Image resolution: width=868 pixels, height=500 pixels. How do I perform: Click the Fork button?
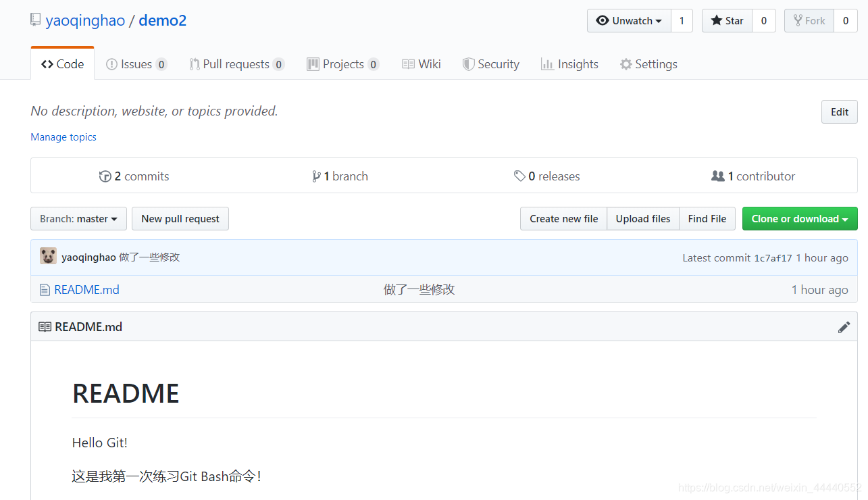pos(809,21)
